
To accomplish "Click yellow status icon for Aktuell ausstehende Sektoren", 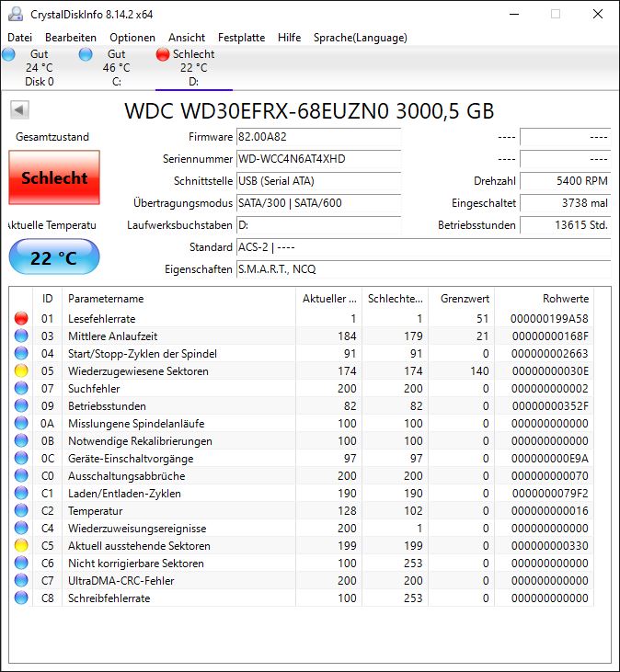I will click(x=21, y=545).
